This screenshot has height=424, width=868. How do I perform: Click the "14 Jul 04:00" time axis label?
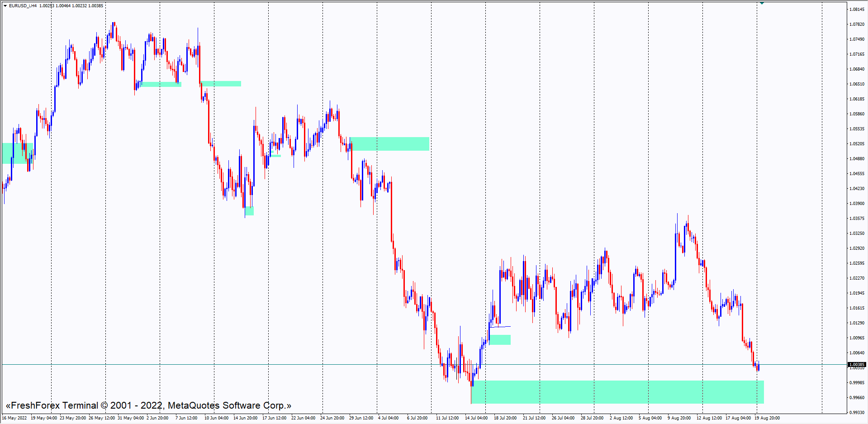pyautogui.click(x=476, y=418)
